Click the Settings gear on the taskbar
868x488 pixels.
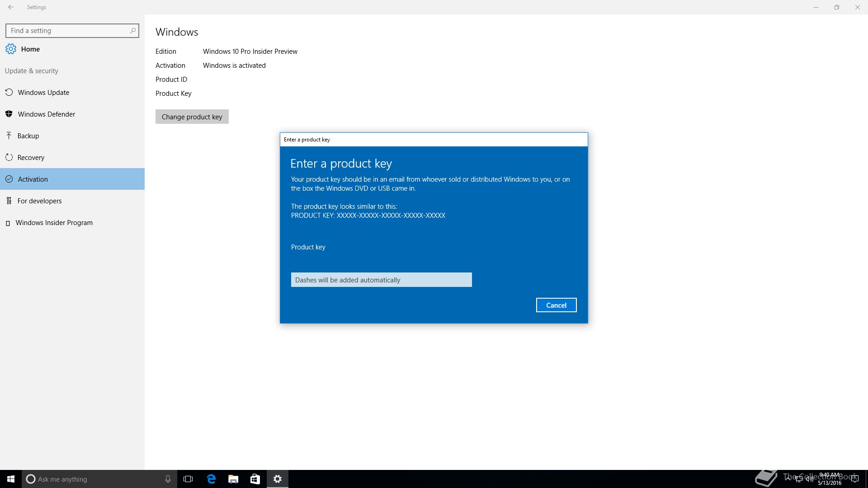(278, 479)
